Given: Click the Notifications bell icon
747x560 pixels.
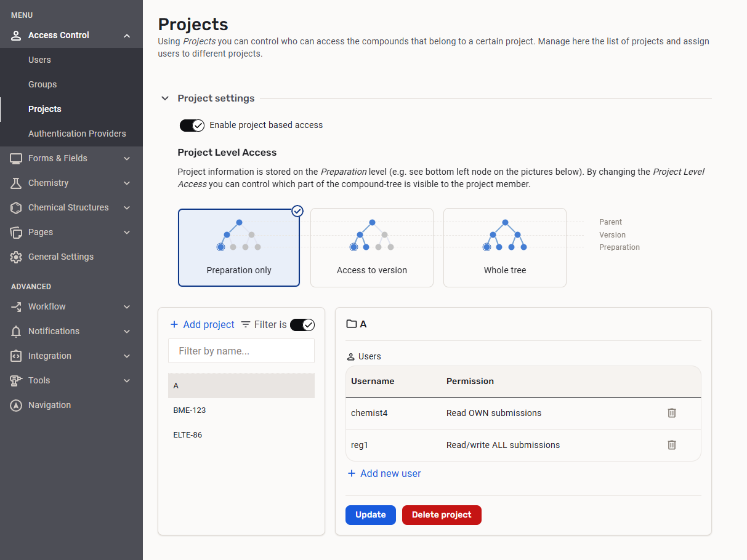Looking at the screenshot, I should 17,331.
